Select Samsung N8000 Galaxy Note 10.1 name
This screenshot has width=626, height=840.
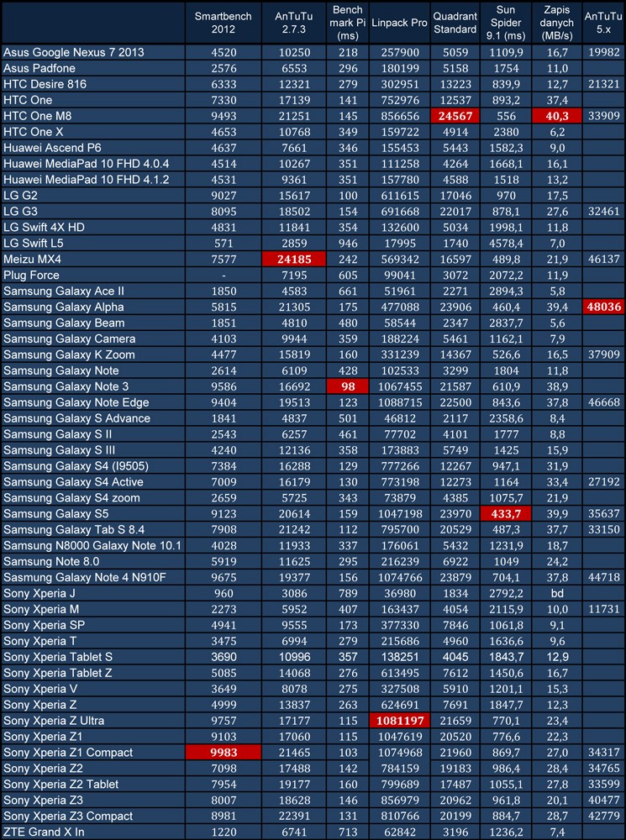coord(92,546)
